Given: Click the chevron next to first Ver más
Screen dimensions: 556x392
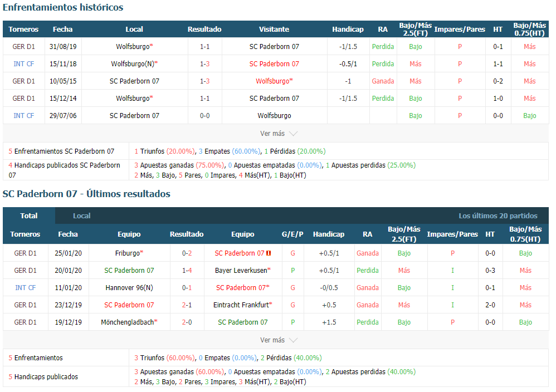Looking at the screenshot, I should coord(293,134).
